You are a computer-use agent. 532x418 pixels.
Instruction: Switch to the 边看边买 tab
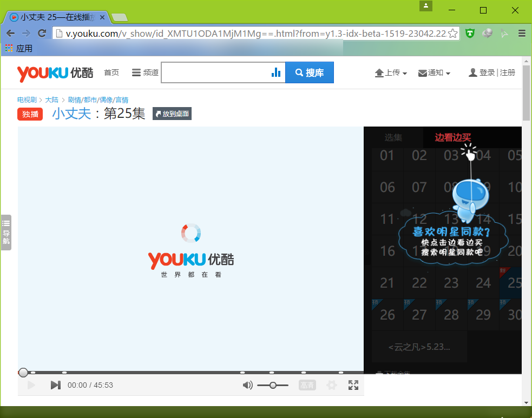452,137
